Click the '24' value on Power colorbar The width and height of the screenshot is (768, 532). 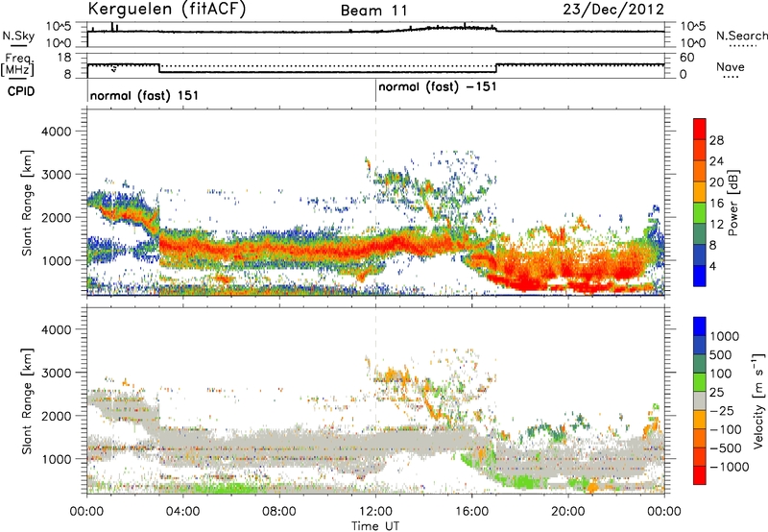click(716, 161)
